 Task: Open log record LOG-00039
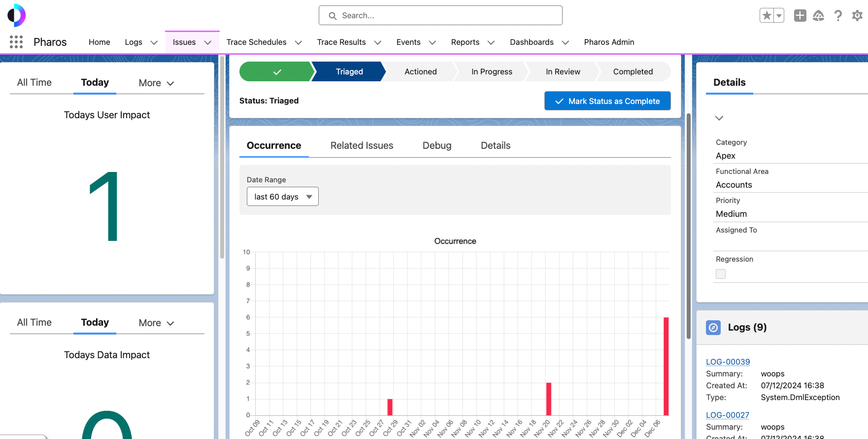pos(728,362)
